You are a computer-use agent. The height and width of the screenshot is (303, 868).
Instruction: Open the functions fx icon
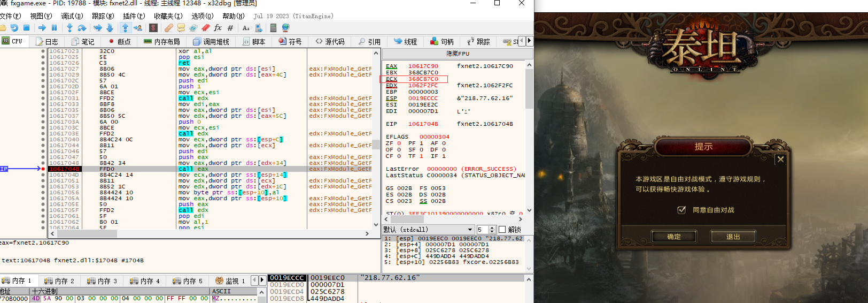[218, 28]
